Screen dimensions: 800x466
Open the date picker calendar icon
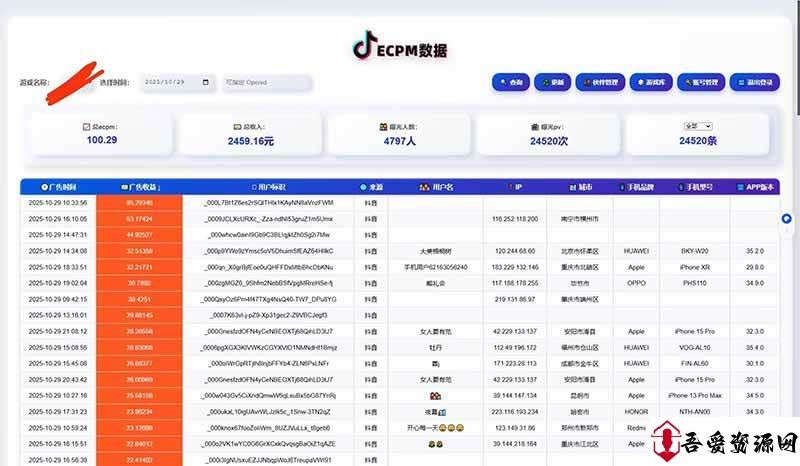(206, 83)
